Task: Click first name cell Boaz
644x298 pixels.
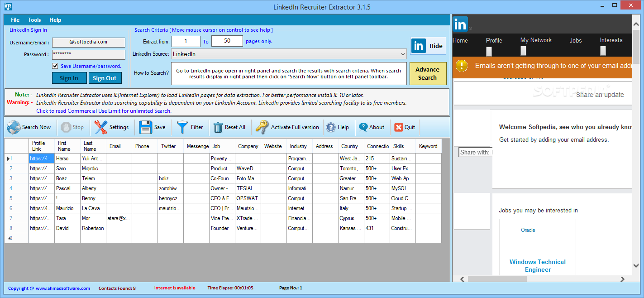Action: (x=67, y=178)
